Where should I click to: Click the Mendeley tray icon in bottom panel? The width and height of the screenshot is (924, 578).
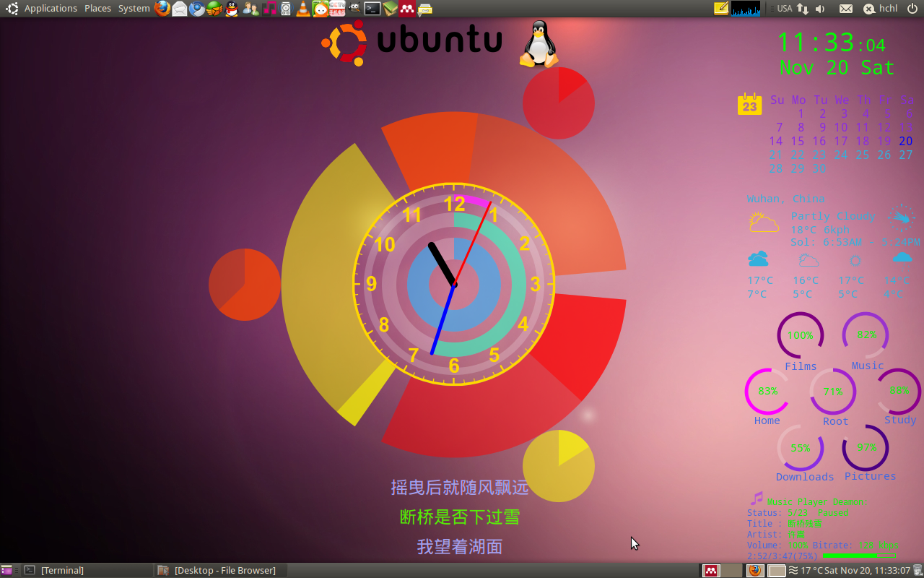(x=711, y=571)
